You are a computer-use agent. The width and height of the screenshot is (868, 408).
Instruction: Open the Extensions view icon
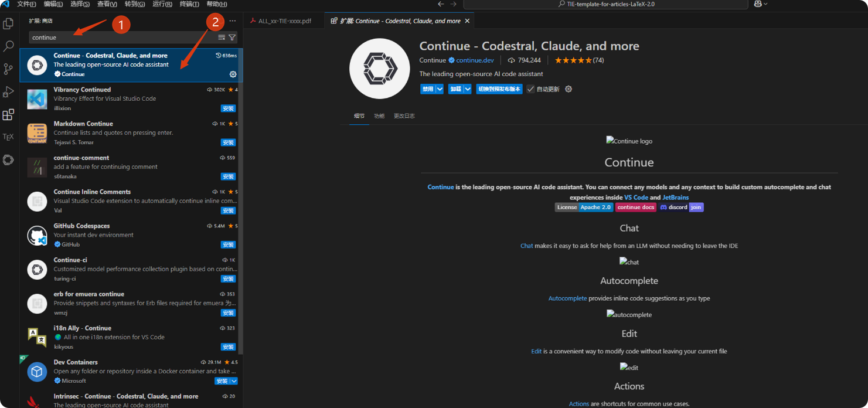click(8, 115)
